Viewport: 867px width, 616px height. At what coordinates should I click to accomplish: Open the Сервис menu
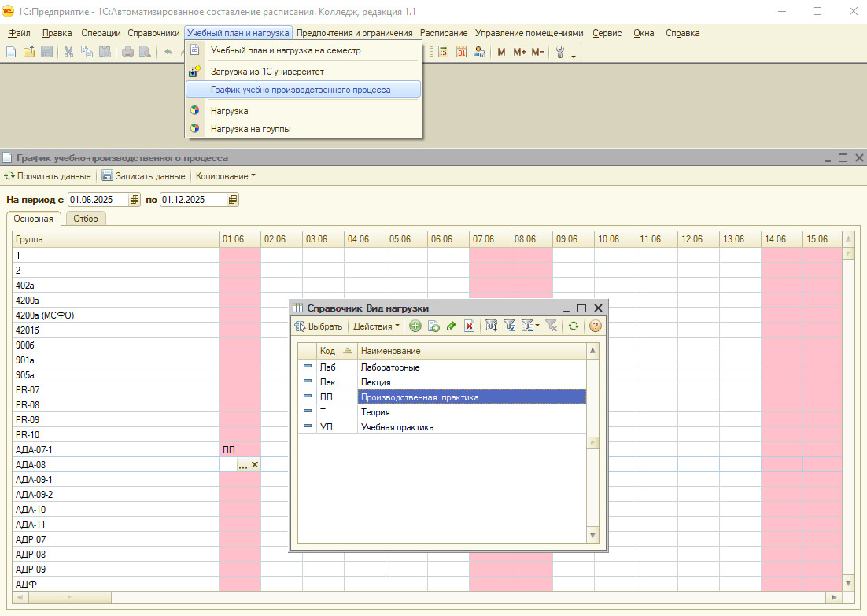click(x=607, y=33)
